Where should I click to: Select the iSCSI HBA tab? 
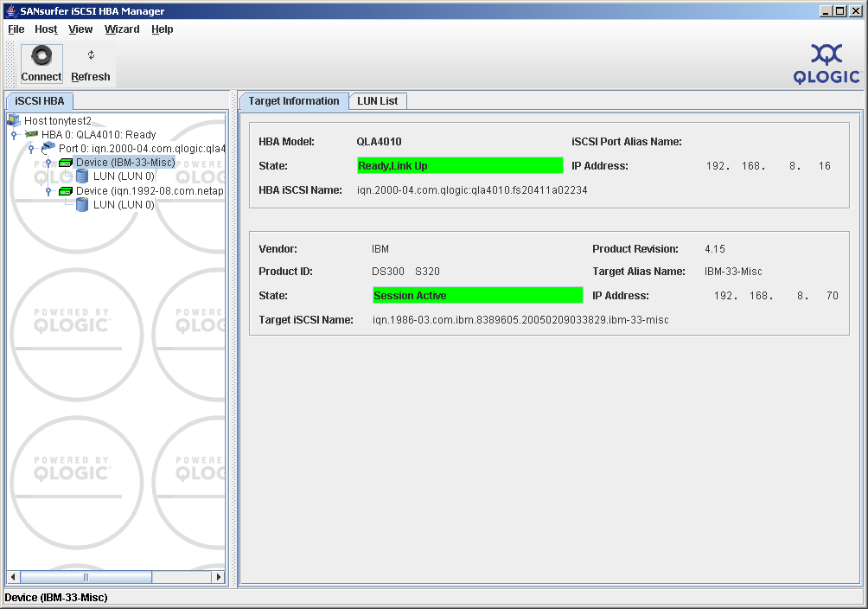tap(39, 101)
